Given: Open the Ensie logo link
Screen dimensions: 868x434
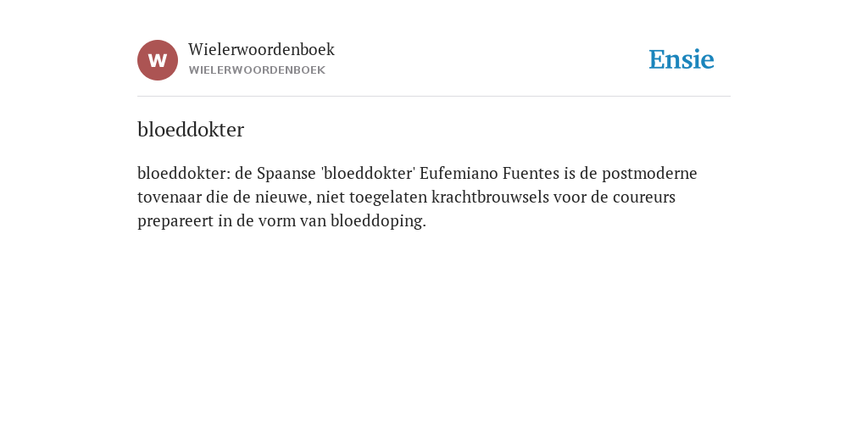Looking at the screenshot, I should click(682, 60).
